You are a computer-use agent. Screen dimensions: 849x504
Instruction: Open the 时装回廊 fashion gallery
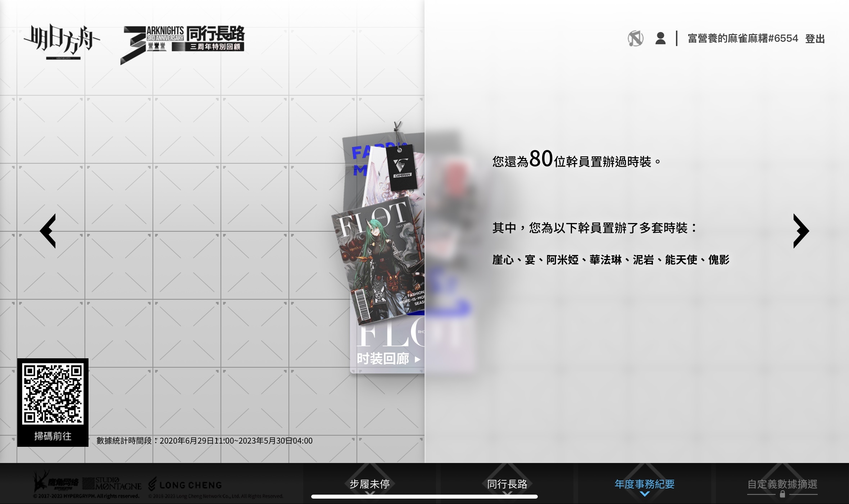tap(389, 359)
